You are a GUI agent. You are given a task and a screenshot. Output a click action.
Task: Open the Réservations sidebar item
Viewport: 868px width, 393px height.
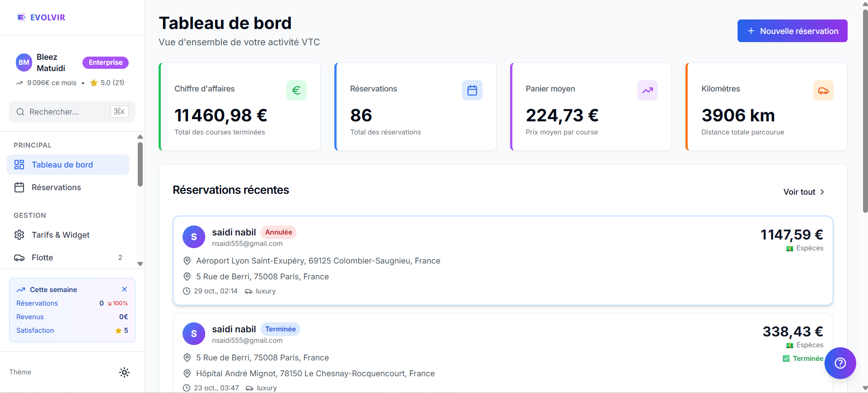click(68, 187)
